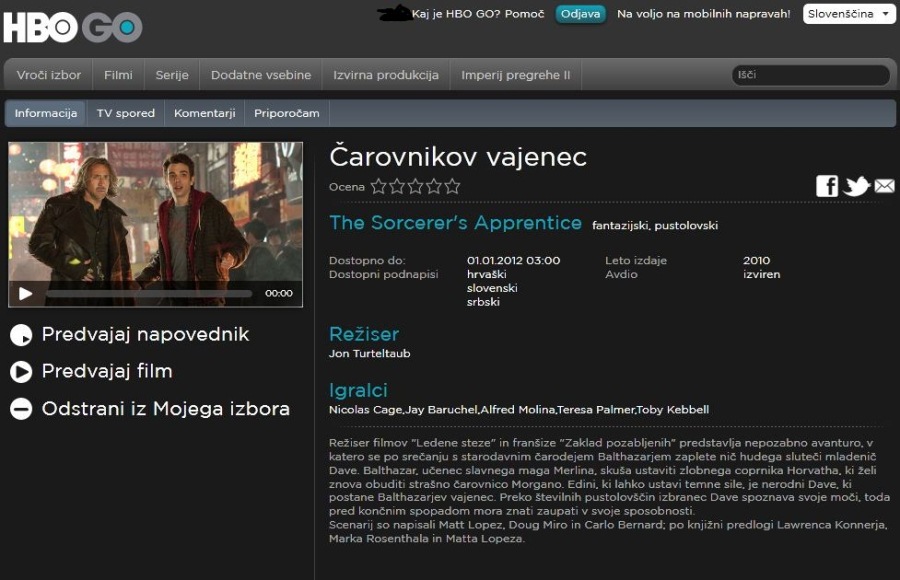Share the movie on Facebook
The image size is (900, 580).
point(827,186)
